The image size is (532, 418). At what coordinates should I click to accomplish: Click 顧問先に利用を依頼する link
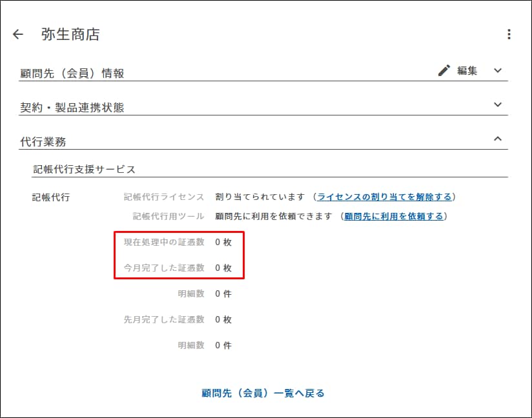click(x=393, y=216)
